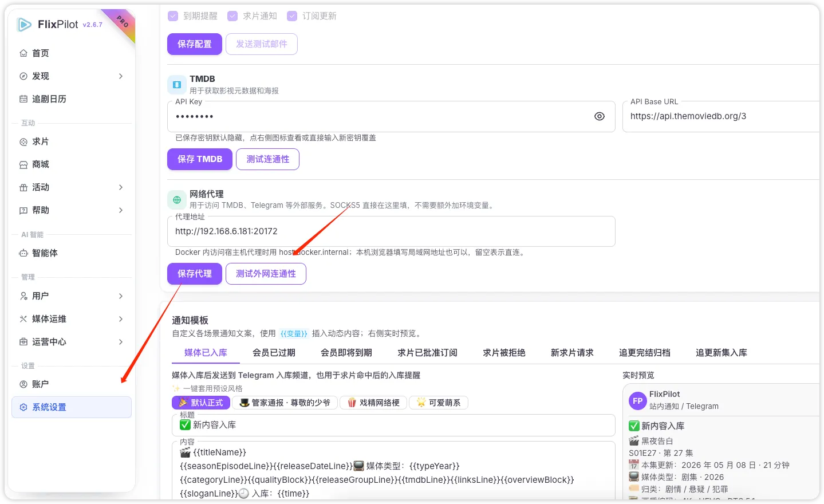Switch to the 会员即将到期 tab
This screenshot has width=824, height=504.
(x=346, y=353)
